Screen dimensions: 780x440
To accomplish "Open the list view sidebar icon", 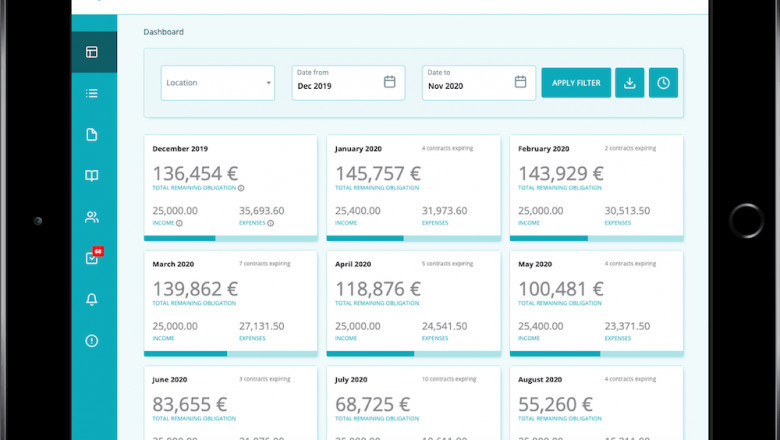I will coord(92,94).
